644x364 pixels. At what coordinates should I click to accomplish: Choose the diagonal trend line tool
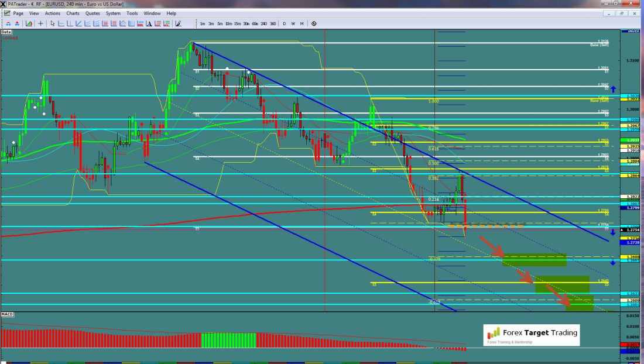click(x=78, y=23)
